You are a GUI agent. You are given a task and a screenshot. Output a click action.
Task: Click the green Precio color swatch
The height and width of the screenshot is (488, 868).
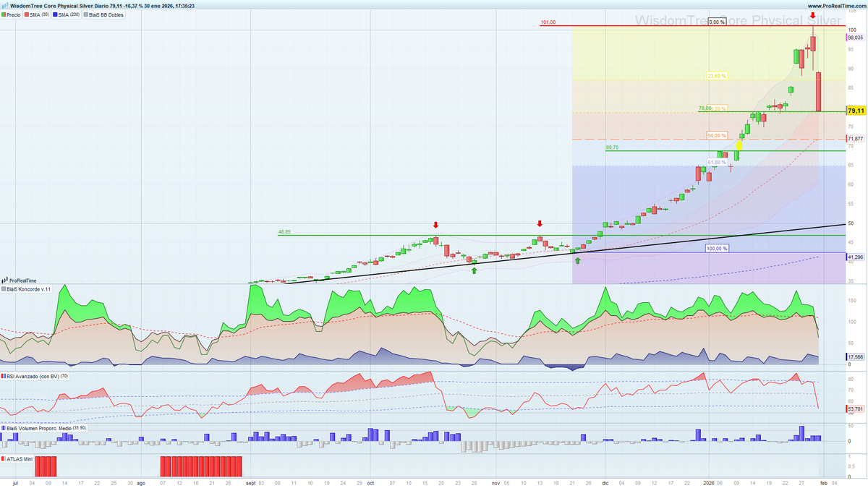pos(4,14)
